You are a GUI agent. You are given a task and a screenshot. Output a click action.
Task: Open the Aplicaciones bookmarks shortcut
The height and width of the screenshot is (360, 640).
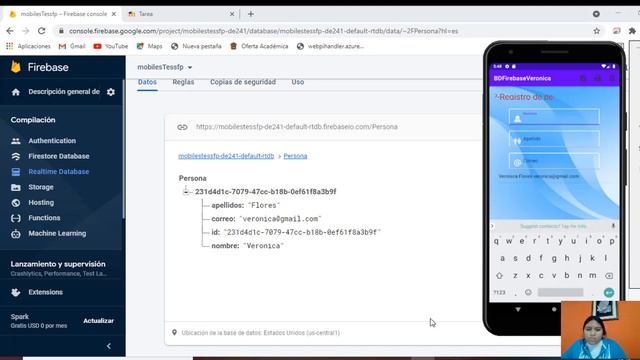coord(28,46)
